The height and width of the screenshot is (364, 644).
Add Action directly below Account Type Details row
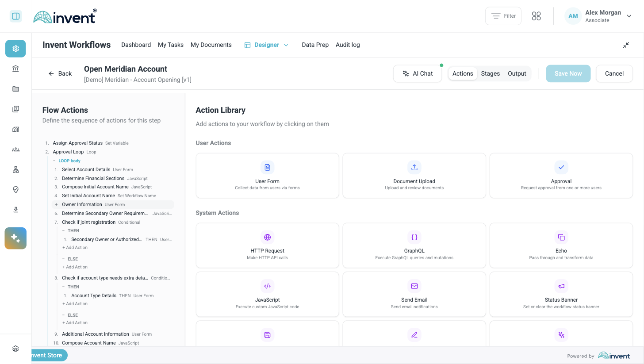(x=75, y=304)
